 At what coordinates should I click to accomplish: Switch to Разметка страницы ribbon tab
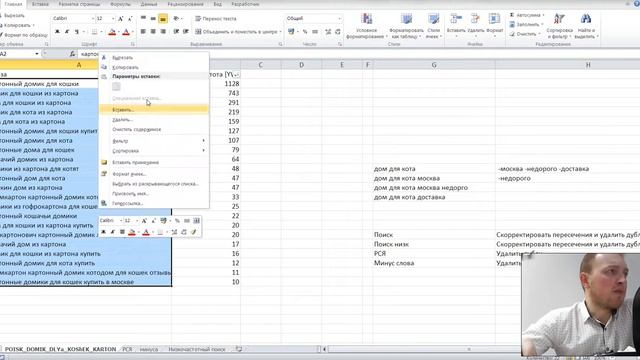pyautogui.click(x=79, y=4)
